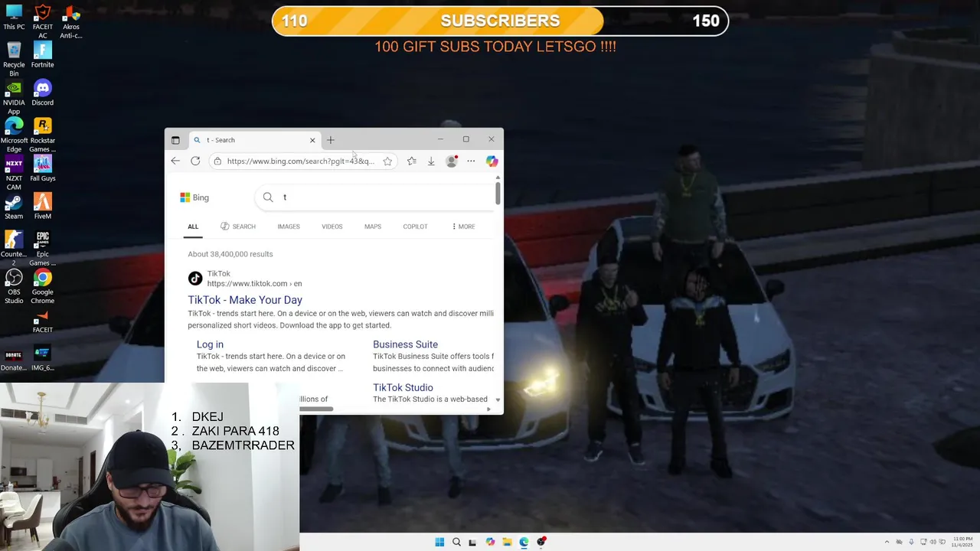Viewport: 980px width, 551px height.
Task: Click 'About 38,400,000 results' text
Action: (x=230, y=254)
